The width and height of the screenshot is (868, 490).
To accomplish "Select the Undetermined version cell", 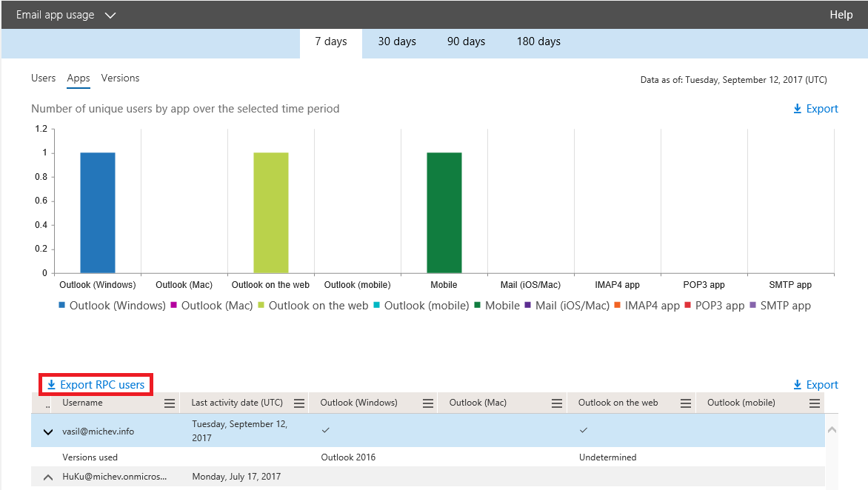I will (608, 457).
